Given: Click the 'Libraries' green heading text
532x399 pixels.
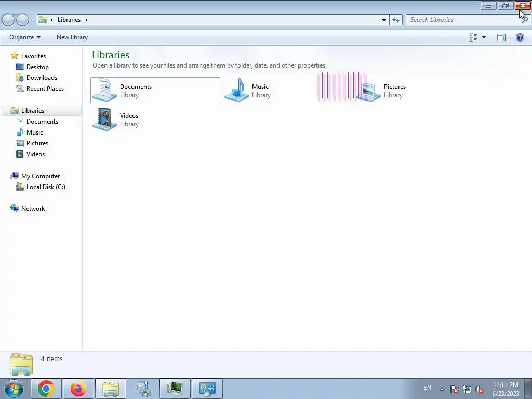Looking at the screenshot, I should [111, 55].
